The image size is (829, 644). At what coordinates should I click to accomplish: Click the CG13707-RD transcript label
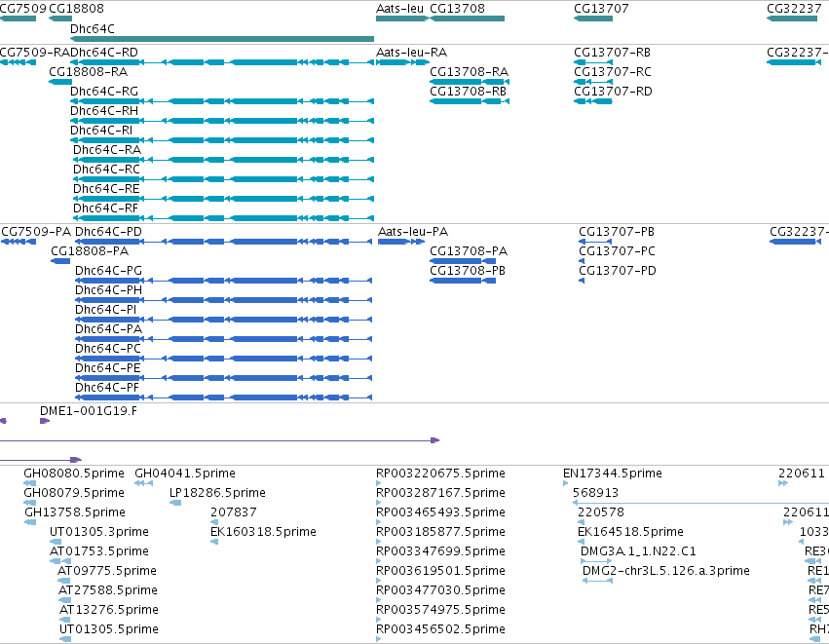point(614,92)
